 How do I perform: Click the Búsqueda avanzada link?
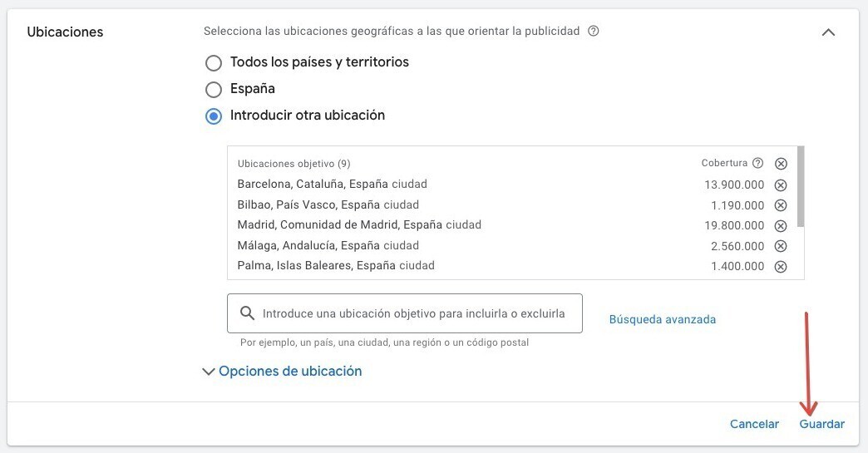pos(662,319)
